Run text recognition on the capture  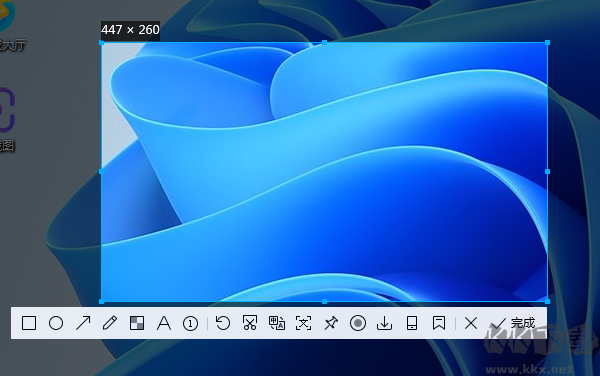click(x=303, y=323)
